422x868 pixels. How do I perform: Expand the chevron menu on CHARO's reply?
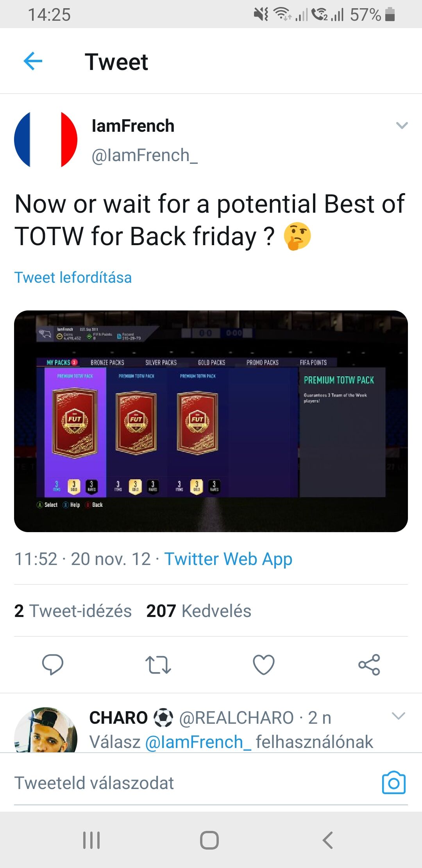pyautogui.click(x=399, y=716)
